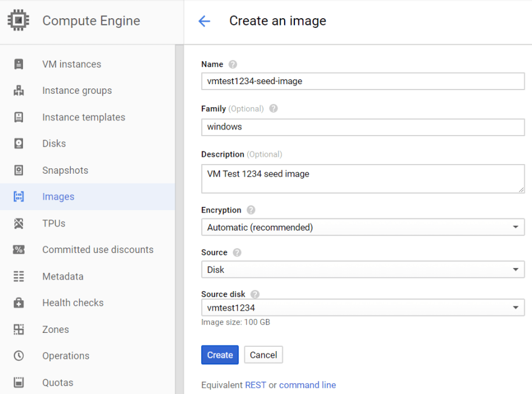
Task: Click the Quotas sidebar icon
Action: pos(19,382)
